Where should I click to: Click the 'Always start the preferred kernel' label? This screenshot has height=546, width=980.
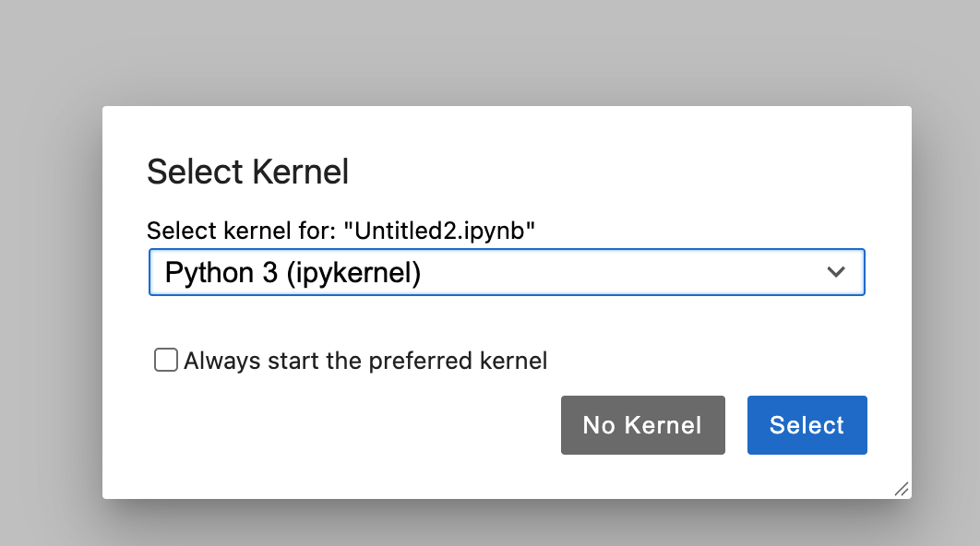coord(365,361)
